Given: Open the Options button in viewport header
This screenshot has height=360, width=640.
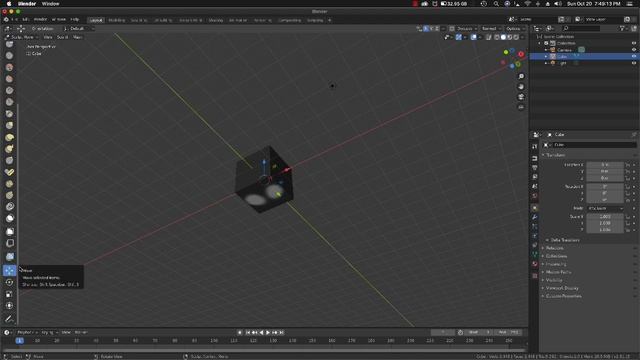Looking at the screenshot, I should point(515,29).
